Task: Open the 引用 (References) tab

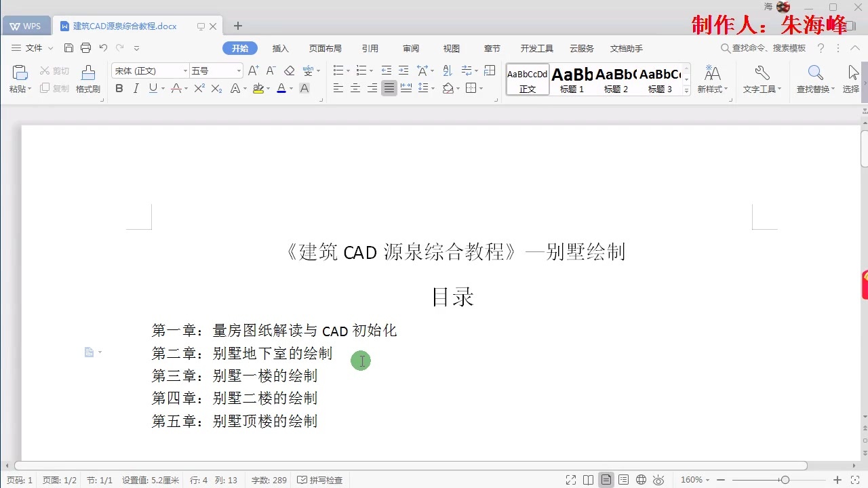Action: click(370, 48)
